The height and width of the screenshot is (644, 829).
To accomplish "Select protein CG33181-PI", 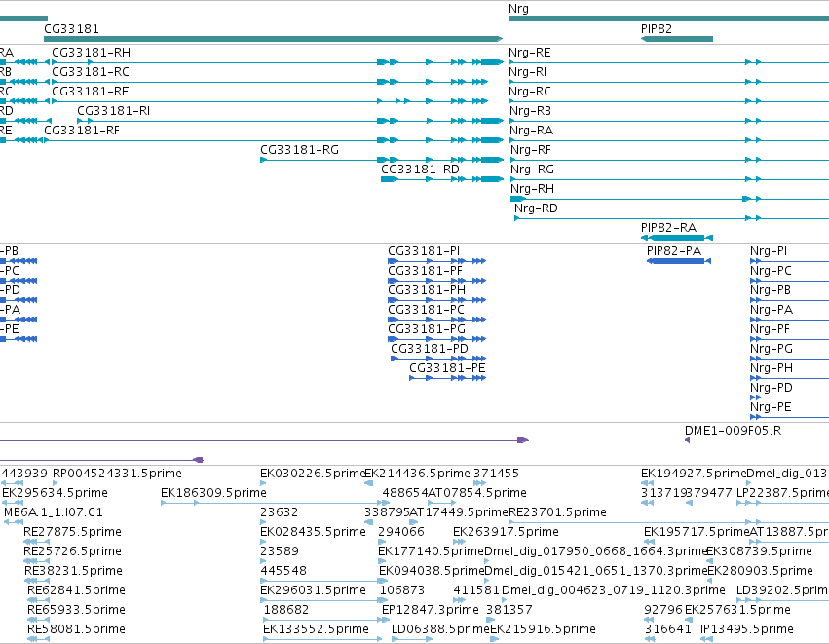I will click(424, 251).
